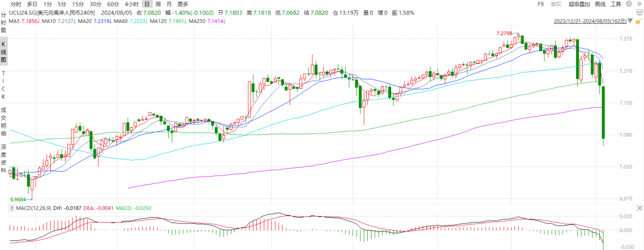Expand the 更多 period options
644x250 pixels.
click(182, 4)
